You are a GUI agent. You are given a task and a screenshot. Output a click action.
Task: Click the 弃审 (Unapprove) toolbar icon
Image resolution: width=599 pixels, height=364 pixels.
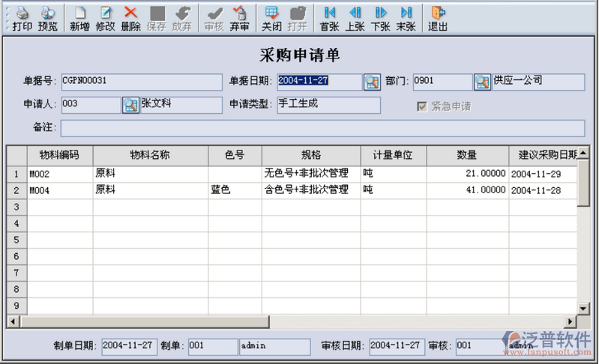point(239,13)
